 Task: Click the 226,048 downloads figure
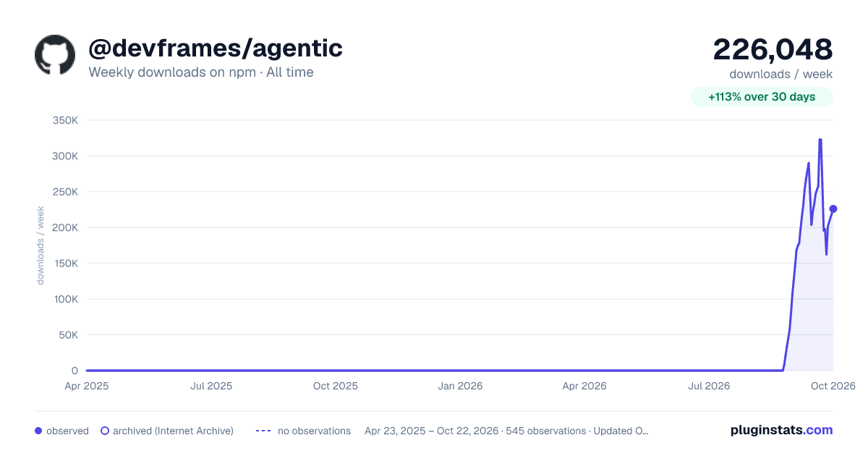tap(773, 49)
